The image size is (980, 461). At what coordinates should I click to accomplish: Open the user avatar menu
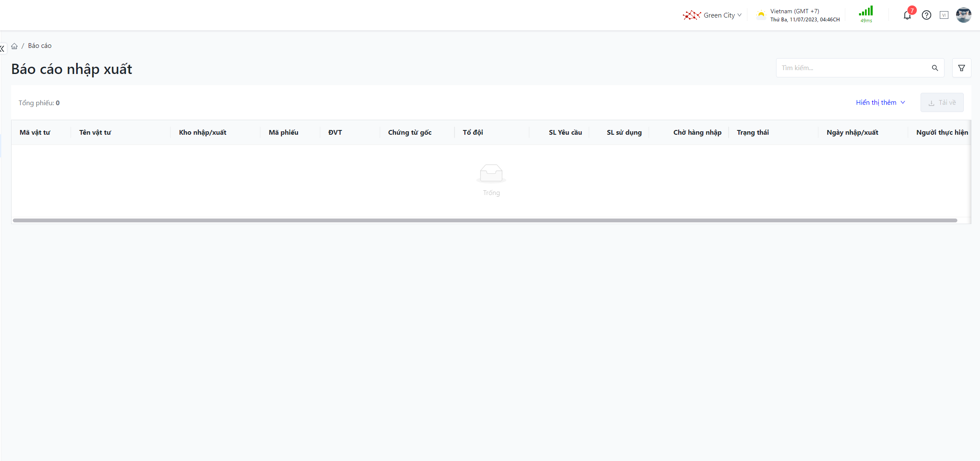[964, 15]
